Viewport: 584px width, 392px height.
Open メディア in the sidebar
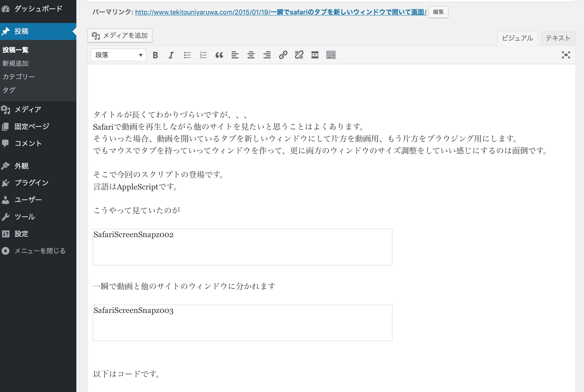click(38, 109)
